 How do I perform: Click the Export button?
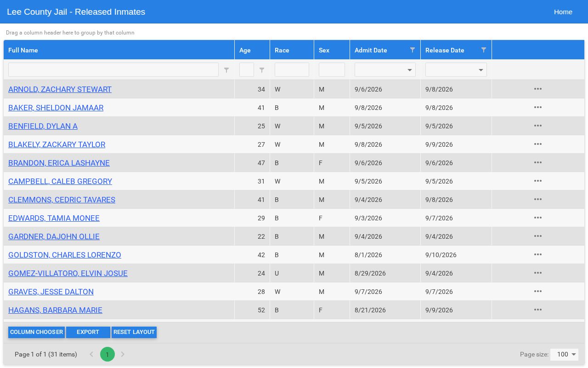88,332
